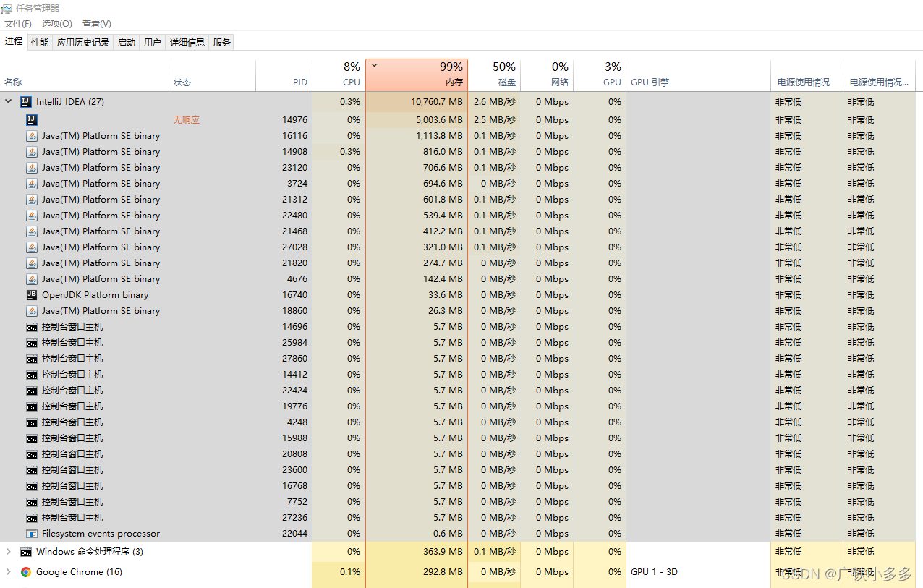Click the console host icon for PID 14412
The height and width of the screenshot is (588, 923).
31,375
